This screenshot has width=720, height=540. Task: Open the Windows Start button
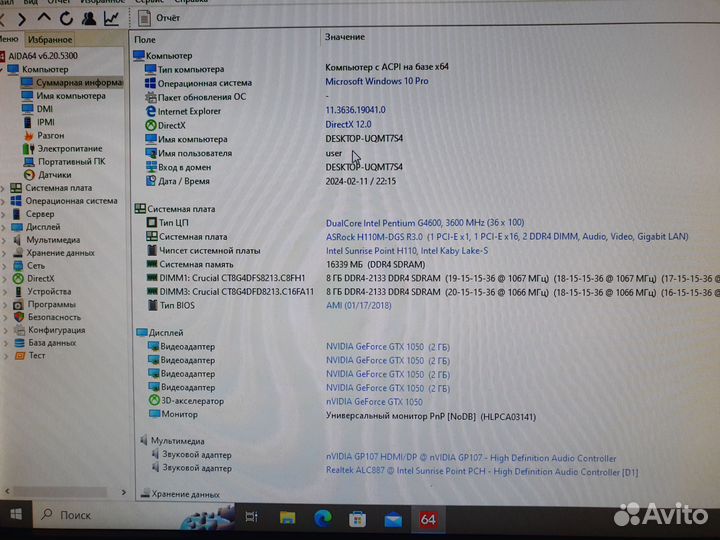tap(16, 515)
